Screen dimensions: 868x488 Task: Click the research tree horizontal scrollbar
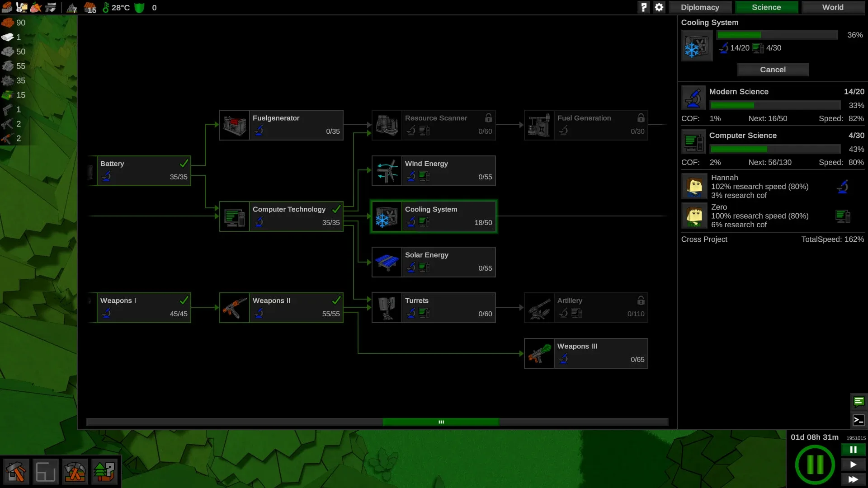click(441, 422)
